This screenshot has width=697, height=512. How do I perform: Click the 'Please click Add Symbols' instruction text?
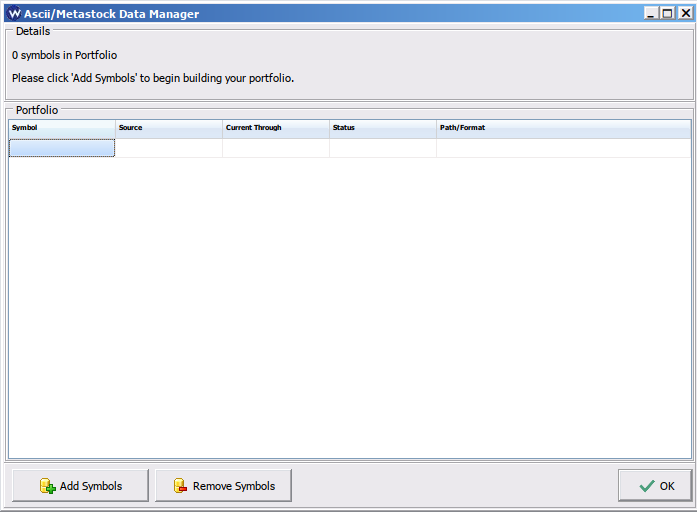pyautogui.click(x=153, y=78)
